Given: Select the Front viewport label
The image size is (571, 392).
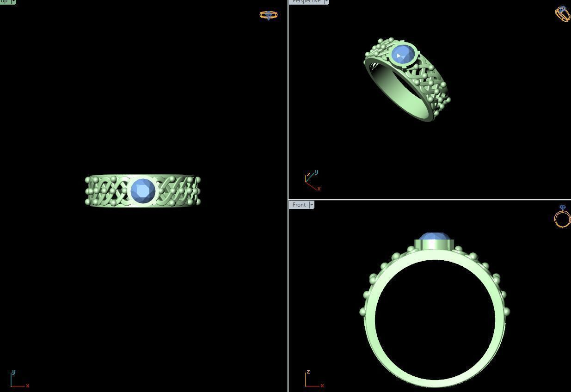Looking at the screenshot, I should pyautogui.click(x=299, y=205).
